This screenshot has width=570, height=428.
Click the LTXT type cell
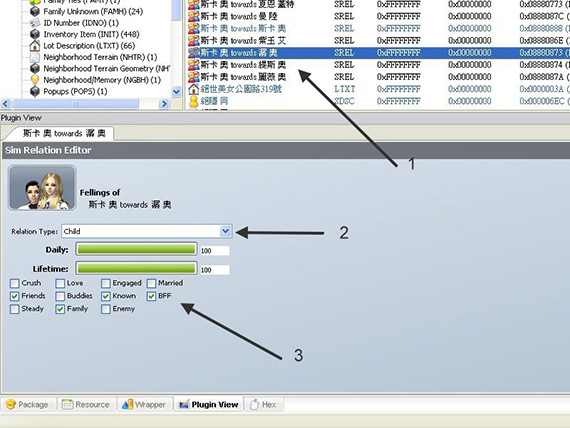(x=345, y=89)
